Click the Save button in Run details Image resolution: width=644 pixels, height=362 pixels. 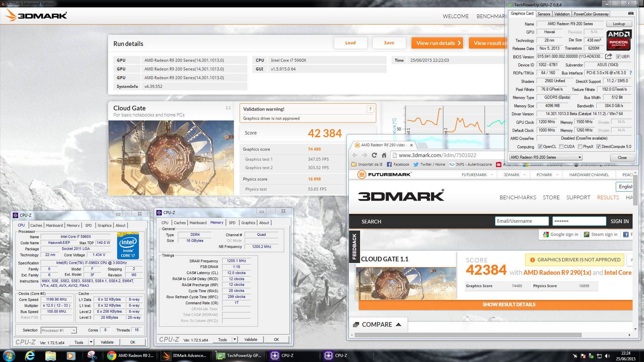(389, 43)
